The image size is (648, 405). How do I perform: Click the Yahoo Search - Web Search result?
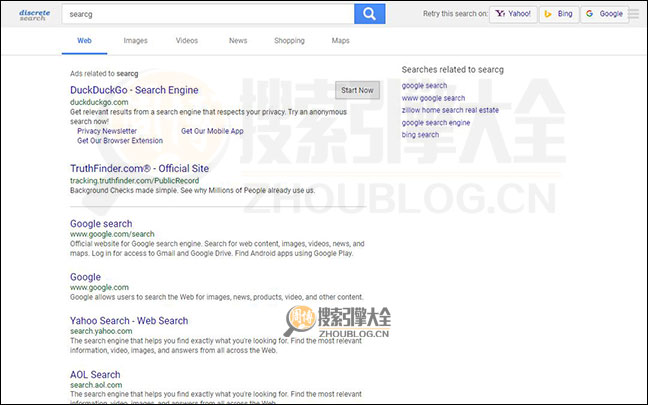tap(129, 321)
